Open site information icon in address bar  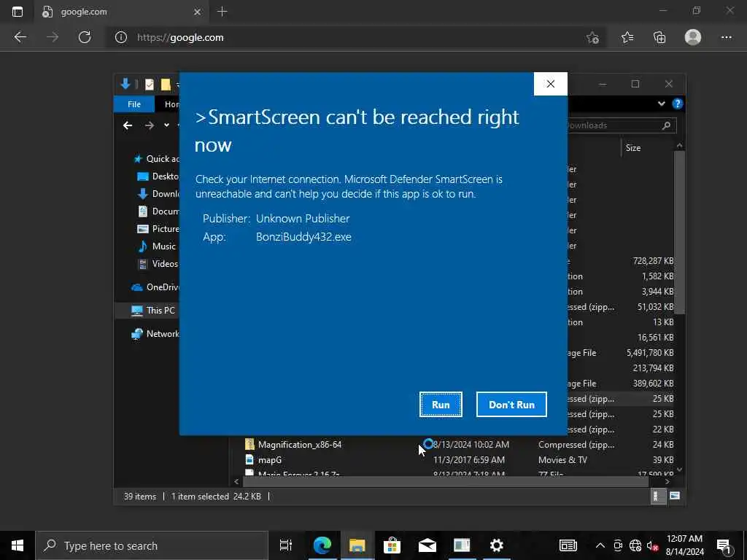click(121, 37)
